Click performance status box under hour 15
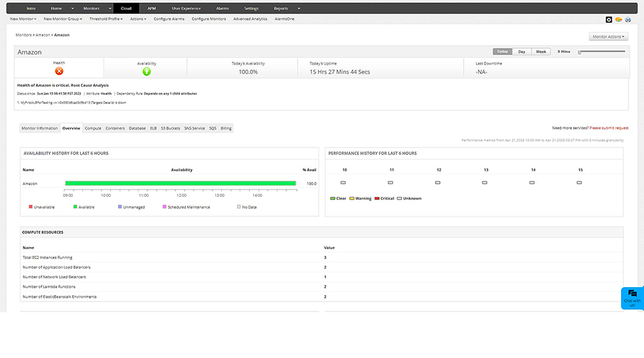This screenshot has height=358, width=644. click(x=579, y=183)
